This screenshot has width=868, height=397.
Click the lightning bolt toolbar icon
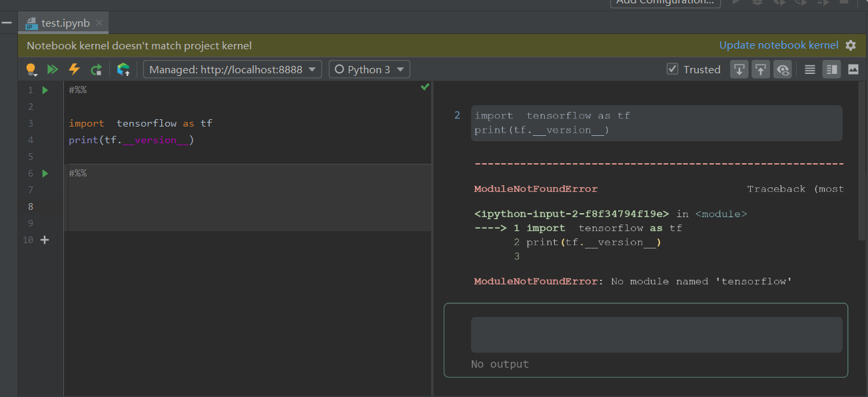coord(75,69)
